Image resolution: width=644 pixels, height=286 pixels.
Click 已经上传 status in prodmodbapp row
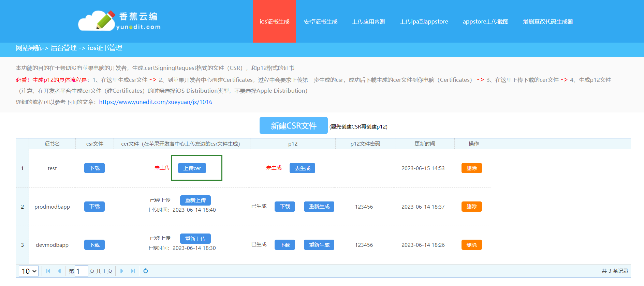[x=160, y=200]
